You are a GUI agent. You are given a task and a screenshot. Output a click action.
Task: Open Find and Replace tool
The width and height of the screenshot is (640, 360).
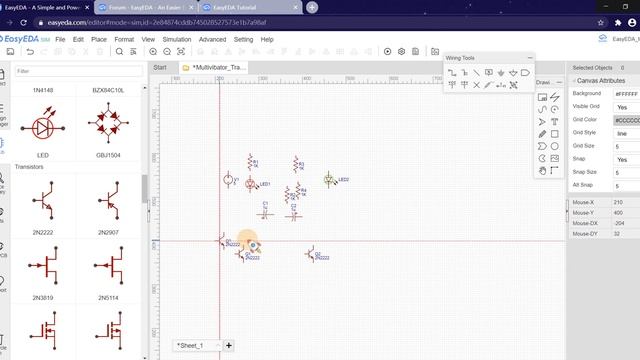[133, 52]
